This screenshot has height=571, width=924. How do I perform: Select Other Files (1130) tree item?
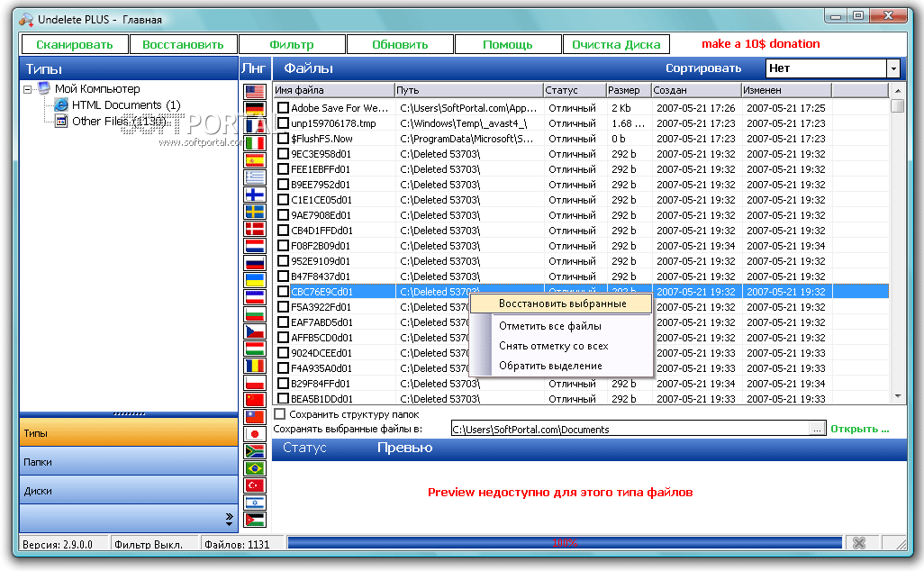coord(119,122)
